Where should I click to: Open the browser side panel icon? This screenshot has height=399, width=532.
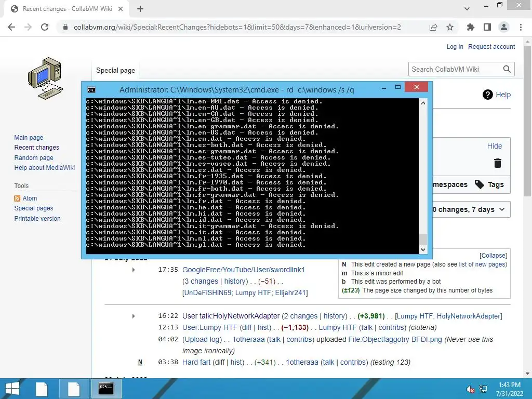487,27
